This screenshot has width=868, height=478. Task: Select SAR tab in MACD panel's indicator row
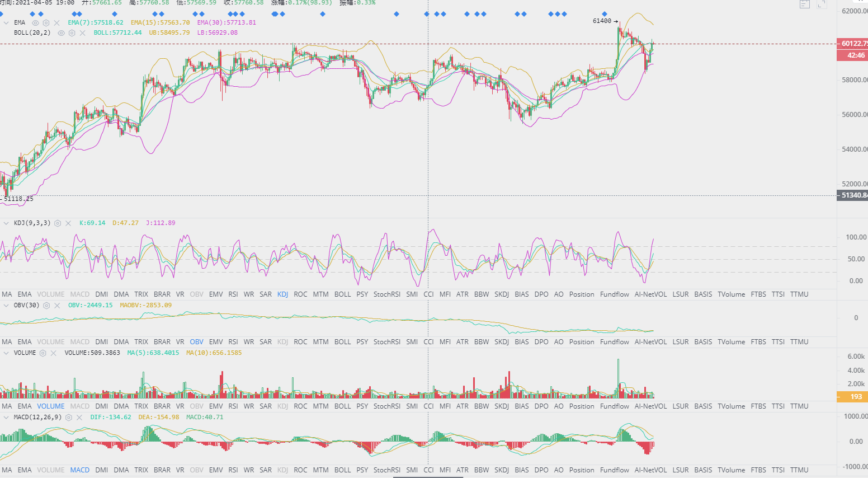pyautogui.click(x=266, y=470)
